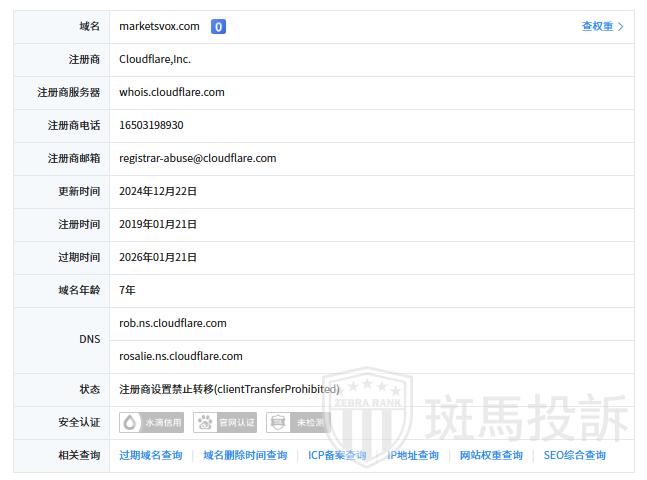Click the whois.cloudflare.com registrar server value
This screenshot has width=647, height=480.
[x=171, y=93]
